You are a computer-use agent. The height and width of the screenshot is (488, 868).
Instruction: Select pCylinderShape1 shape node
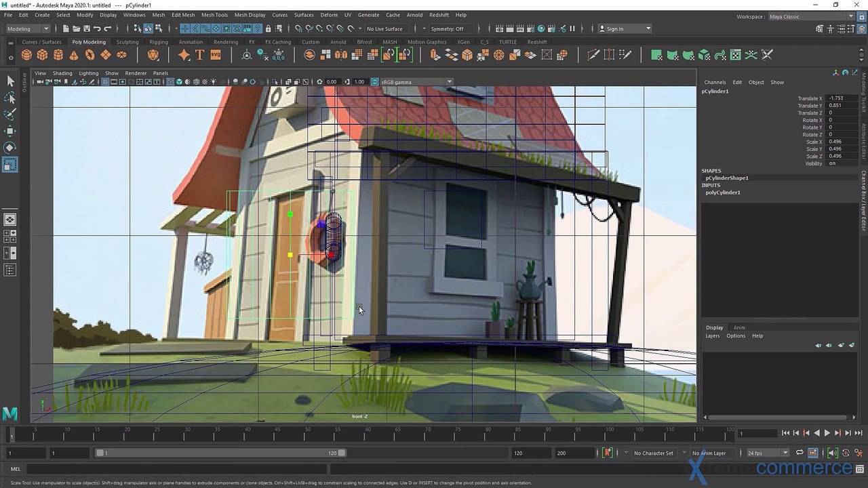tap(727, 178)
